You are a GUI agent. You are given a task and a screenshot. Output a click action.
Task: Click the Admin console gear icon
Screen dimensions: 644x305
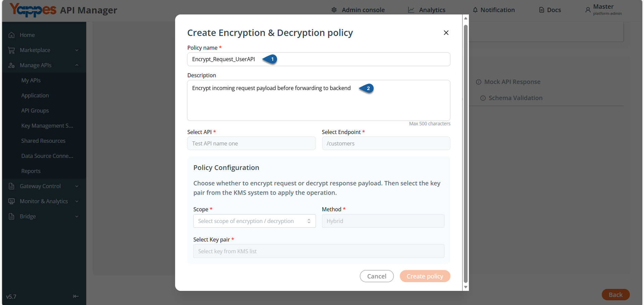[334, 10]
